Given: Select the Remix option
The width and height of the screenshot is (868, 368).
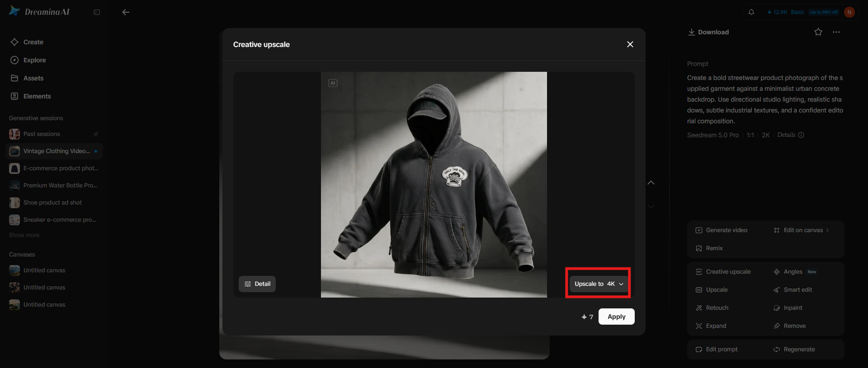Looking at the screenshot, I should coord(709,248).
